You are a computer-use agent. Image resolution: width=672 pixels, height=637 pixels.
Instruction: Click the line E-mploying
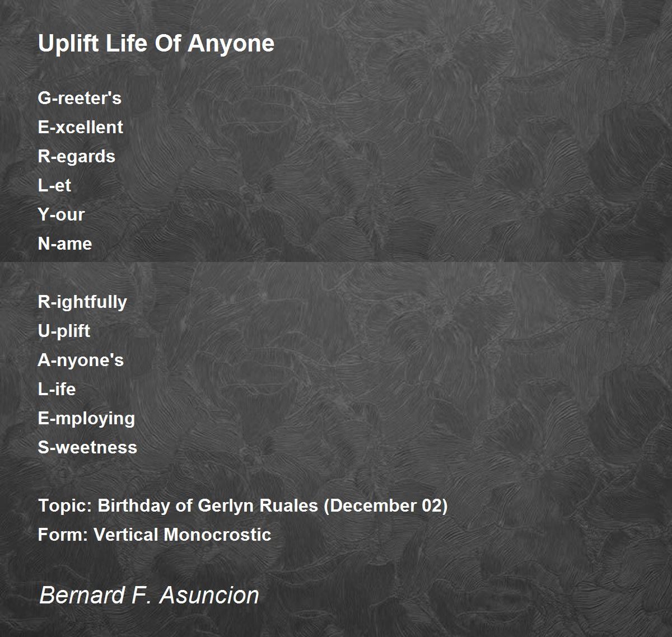(86, 418)
